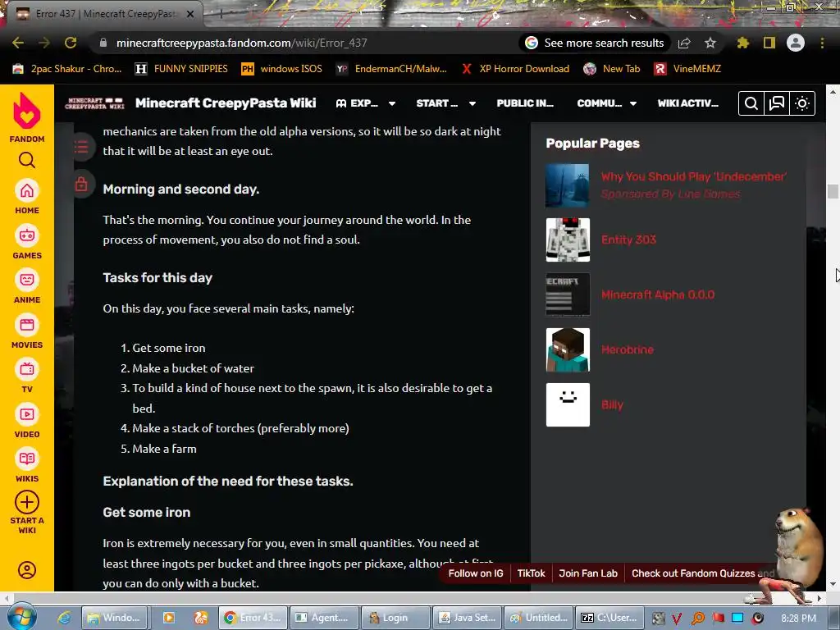Click the page lock icon
This screenshot has width=840, height=630.
pyautogui.click(x=81, y=185)
